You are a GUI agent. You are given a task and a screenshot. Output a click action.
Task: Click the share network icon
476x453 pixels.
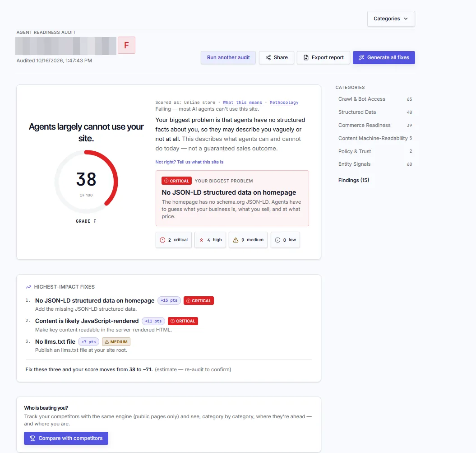(x=268, y=57)
